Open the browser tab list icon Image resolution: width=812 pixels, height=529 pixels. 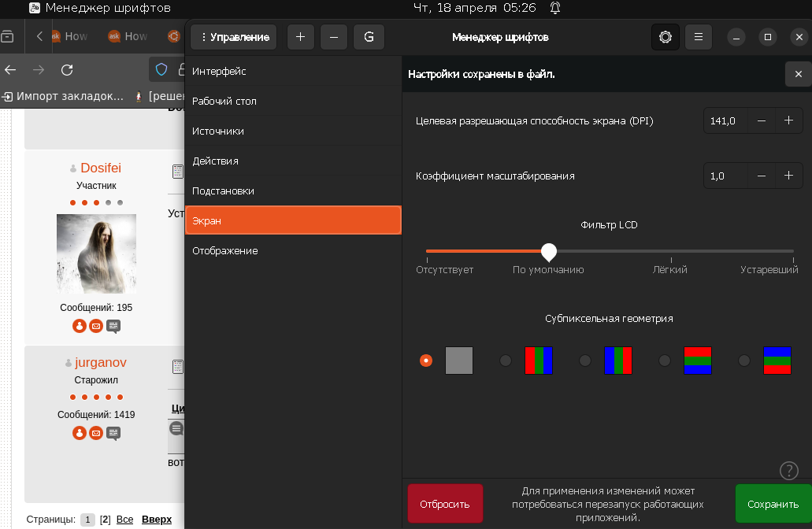click(7, 36)
